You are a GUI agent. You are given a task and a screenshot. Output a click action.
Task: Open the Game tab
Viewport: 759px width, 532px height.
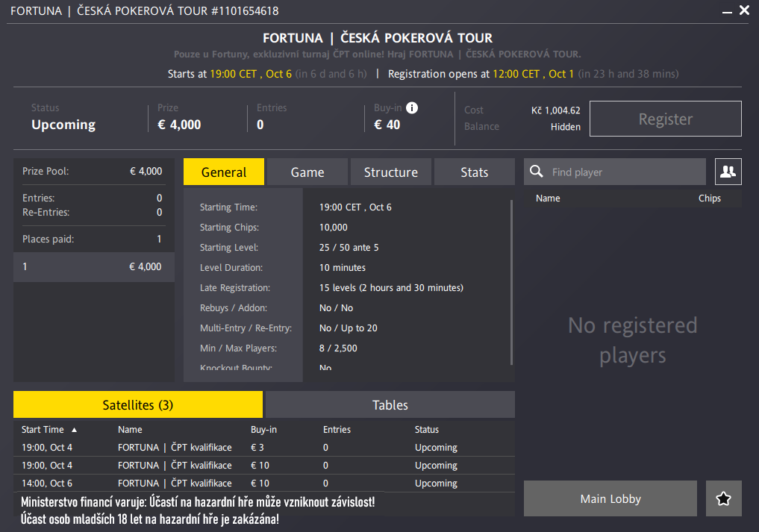307,172
